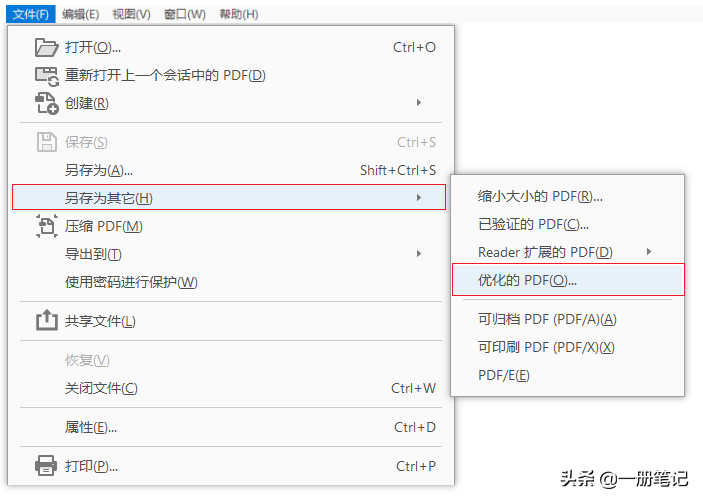Click the printer icon

pyautogui.click(x=46, y=466)
